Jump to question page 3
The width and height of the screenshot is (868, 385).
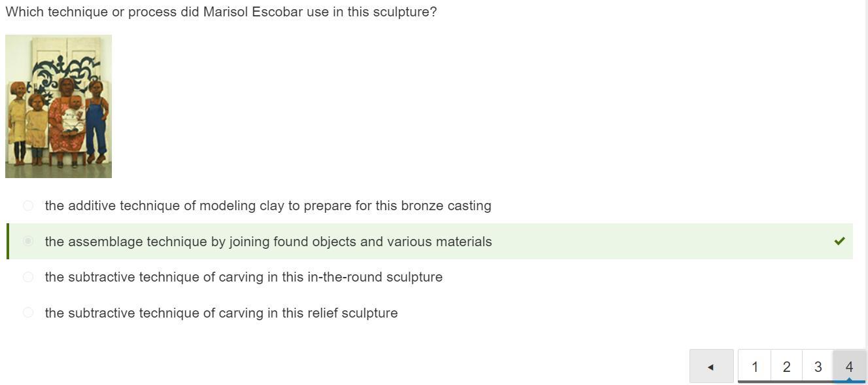818,367
